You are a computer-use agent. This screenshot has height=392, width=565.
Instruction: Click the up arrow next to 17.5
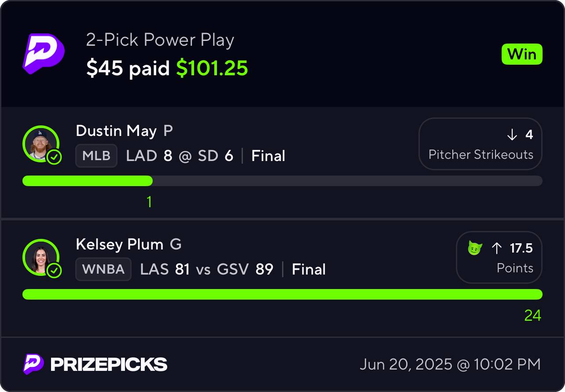point(496,249)
